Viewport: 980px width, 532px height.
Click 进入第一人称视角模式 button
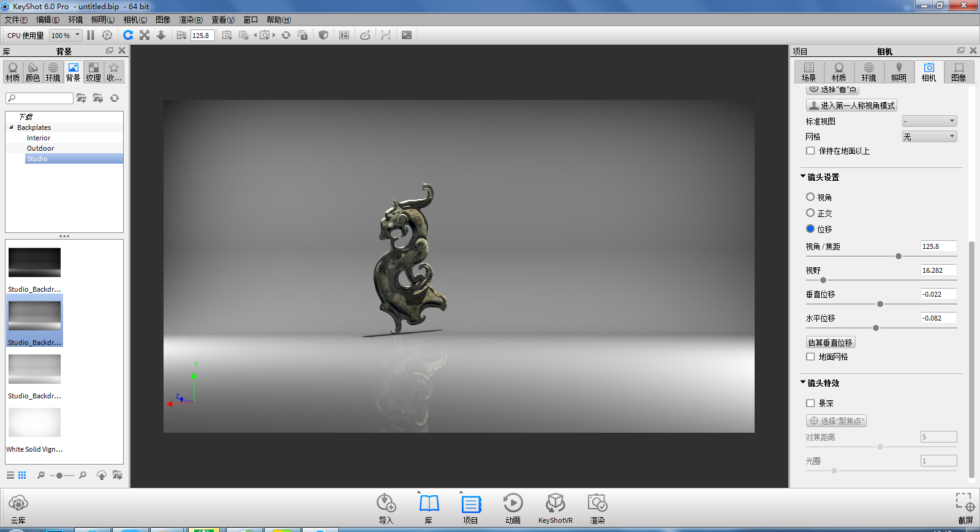point(851,105)
